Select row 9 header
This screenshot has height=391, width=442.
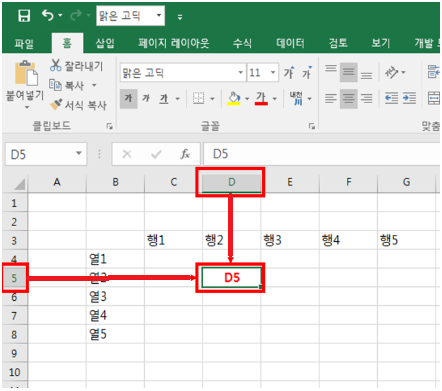coord(14,353)
